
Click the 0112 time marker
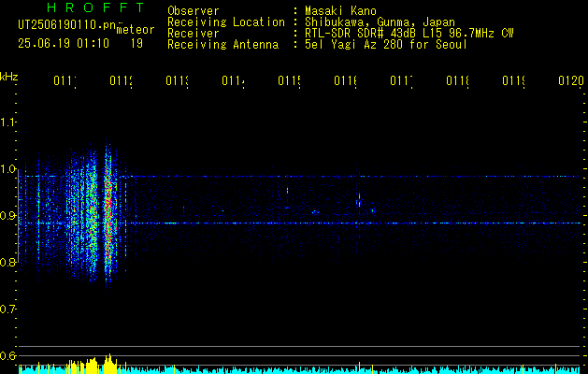122,80
